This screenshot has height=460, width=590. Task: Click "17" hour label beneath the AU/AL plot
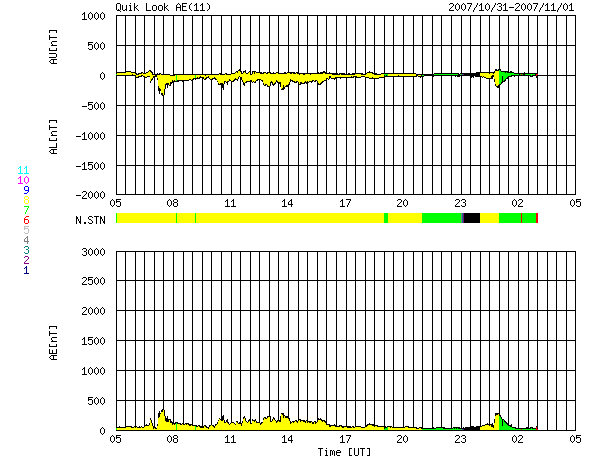coord(345,203)
